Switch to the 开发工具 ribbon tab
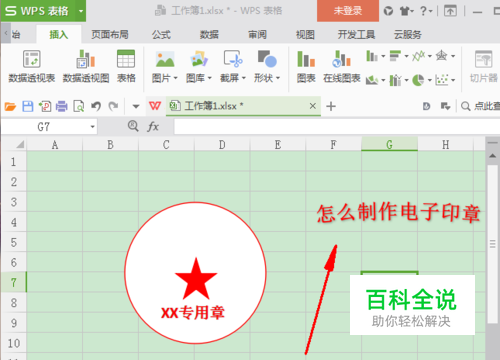The height and width of the screenshot is (360, 500). [356, 34]
